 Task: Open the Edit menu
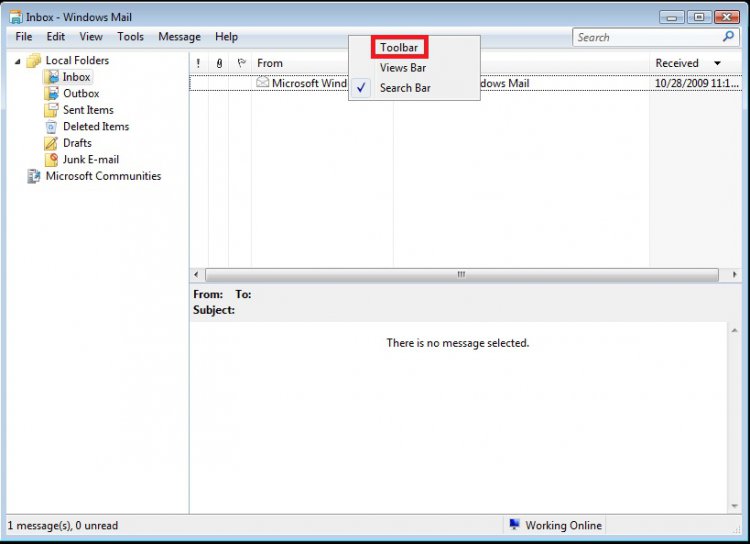pyautogui.click(x=55, y=37)
